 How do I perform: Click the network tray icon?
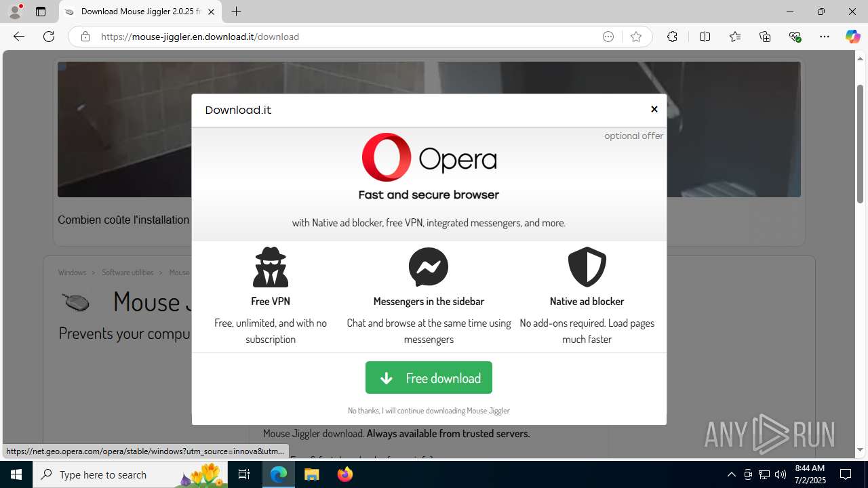(x=764, y=474)
